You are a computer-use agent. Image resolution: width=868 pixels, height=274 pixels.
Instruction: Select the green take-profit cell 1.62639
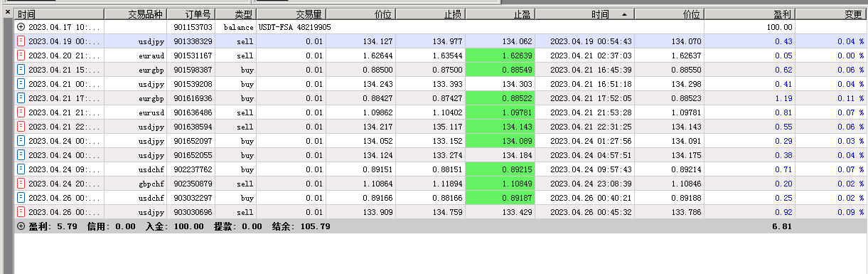500,56
